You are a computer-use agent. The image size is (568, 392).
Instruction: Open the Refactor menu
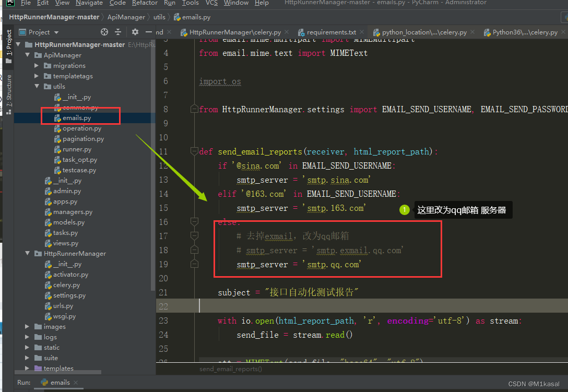click(145, 3)
